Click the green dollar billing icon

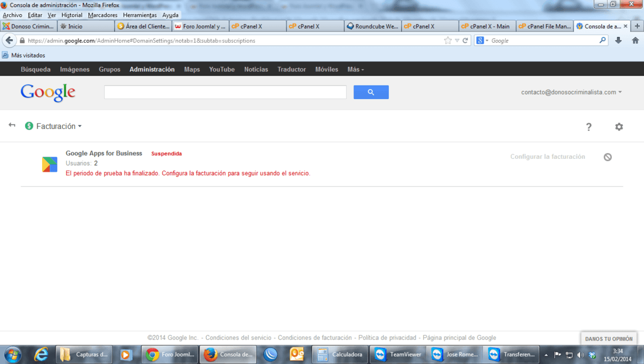[x=29, y=126]
